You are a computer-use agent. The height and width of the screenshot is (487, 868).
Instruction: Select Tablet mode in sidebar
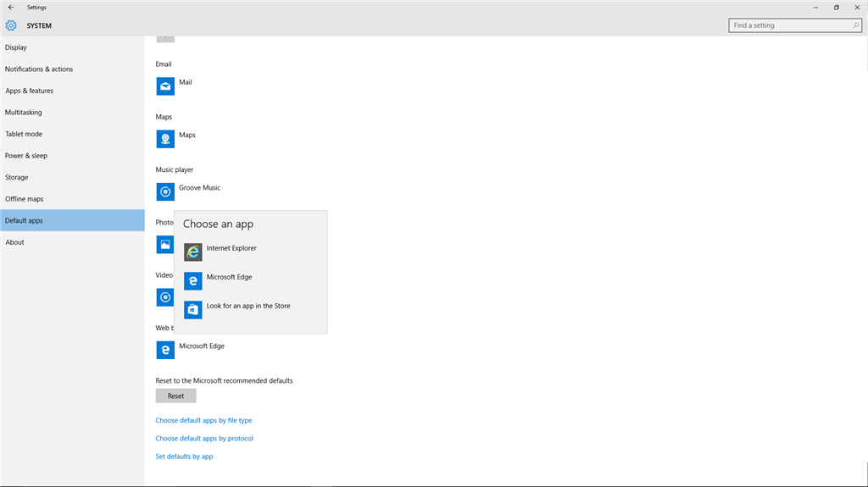[x=73, y=134]
